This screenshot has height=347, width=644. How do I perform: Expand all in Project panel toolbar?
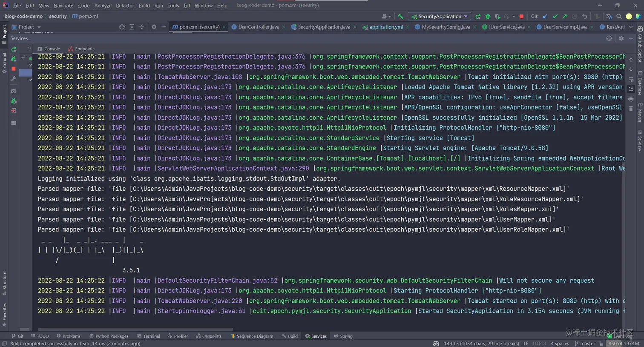click(x=132, y=27)
